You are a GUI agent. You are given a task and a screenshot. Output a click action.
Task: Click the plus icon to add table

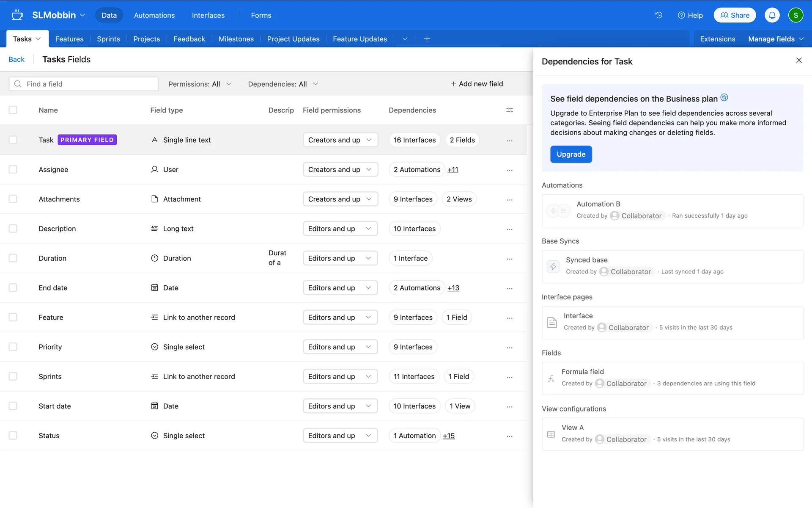(427, 39)
